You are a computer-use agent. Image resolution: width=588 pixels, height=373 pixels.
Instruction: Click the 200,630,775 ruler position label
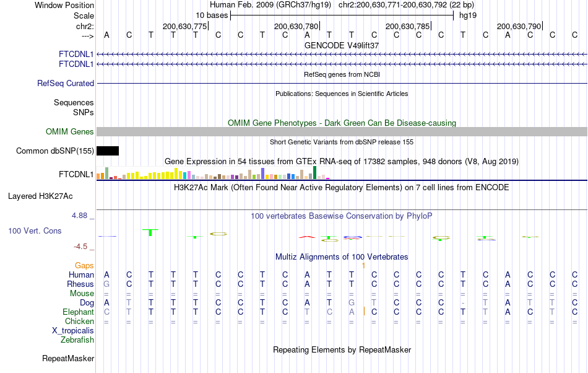(x=185, y=26)
